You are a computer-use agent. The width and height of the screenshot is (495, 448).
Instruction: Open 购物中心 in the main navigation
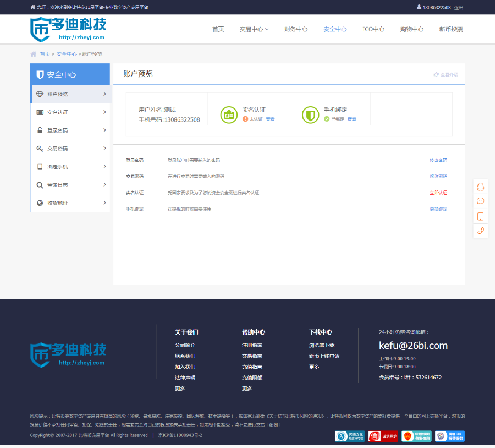point(412,29)
